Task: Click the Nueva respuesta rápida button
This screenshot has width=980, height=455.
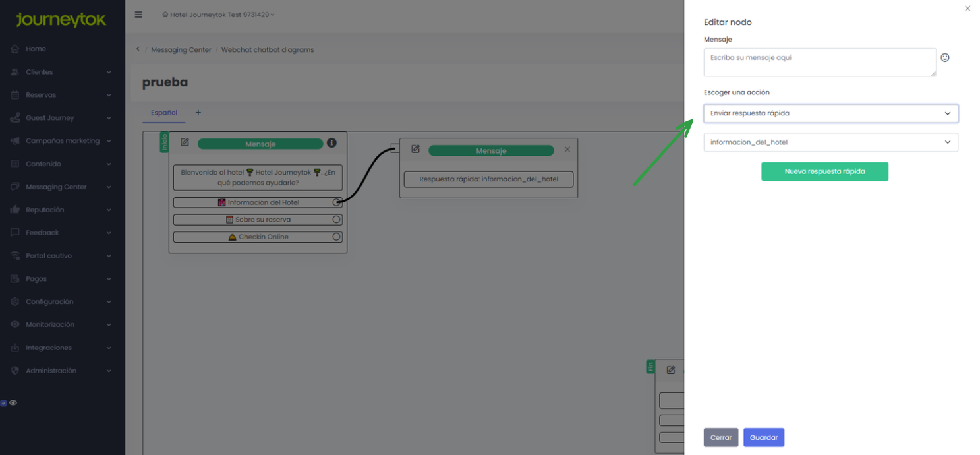Action: click(x=824, y=171)
